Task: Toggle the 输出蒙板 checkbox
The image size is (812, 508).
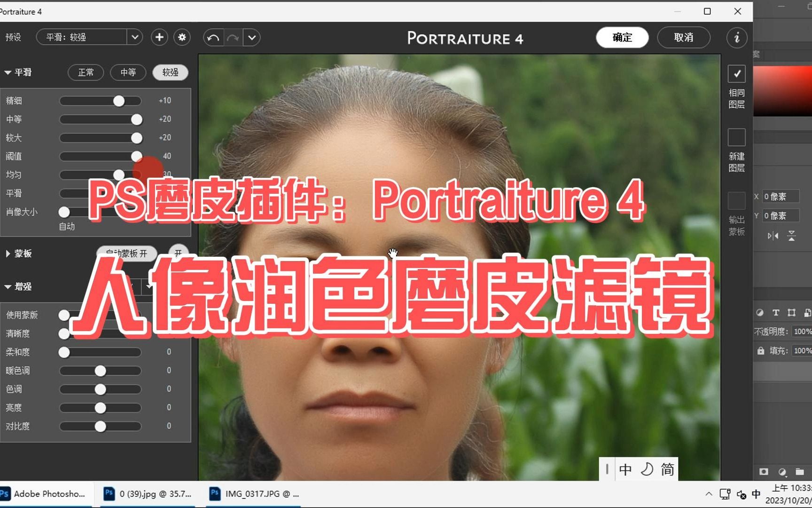Action: pos(737,201)
